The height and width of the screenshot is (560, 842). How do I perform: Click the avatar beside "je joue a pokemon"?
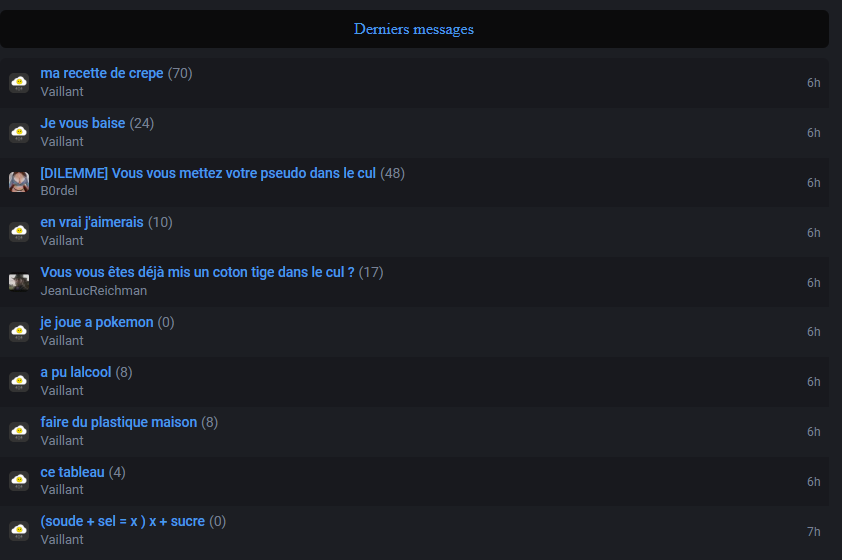(x=19, y=331)
